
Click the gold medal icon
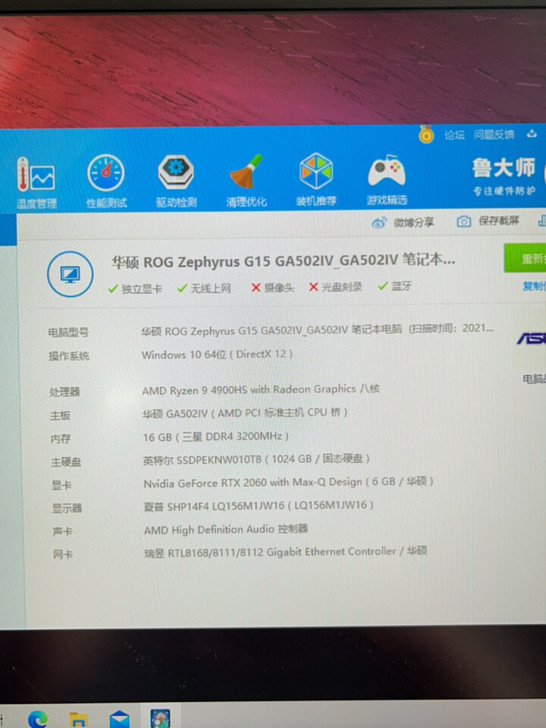426,135
